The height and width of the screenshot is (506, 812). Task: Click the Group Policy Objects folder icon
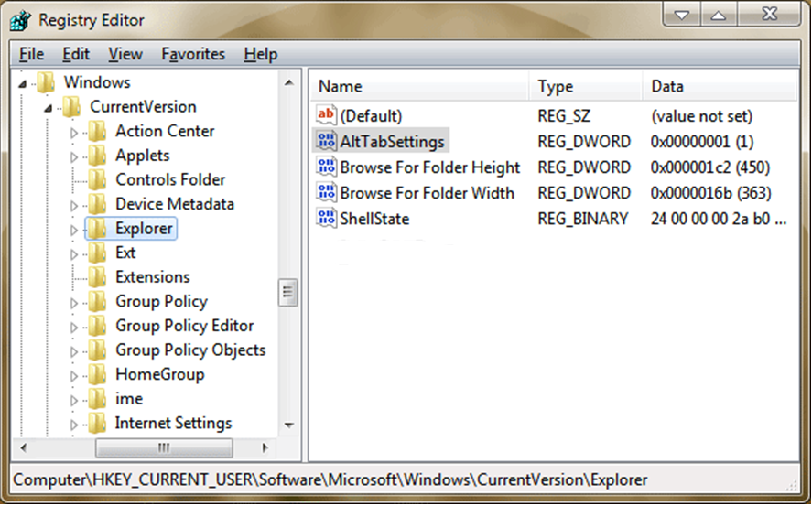[x=97, y=350]
